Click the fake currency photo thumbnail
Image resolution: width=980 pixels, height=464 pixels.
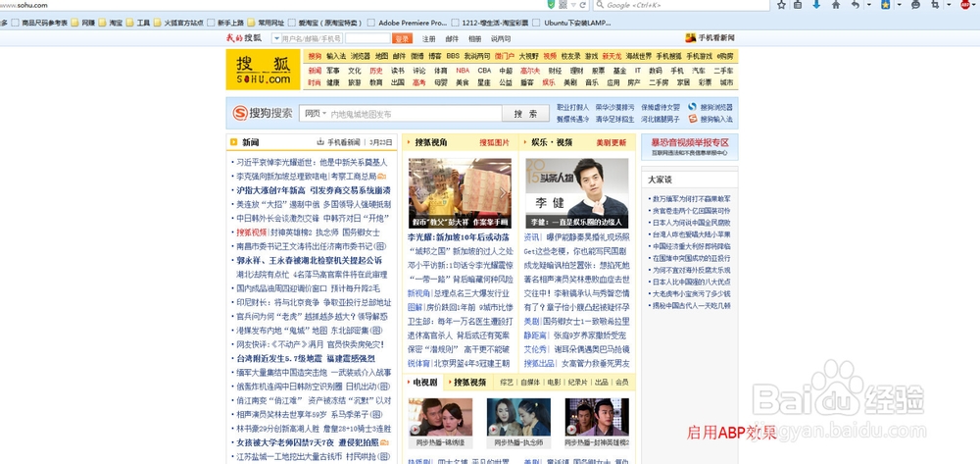(x=460, y=193)
